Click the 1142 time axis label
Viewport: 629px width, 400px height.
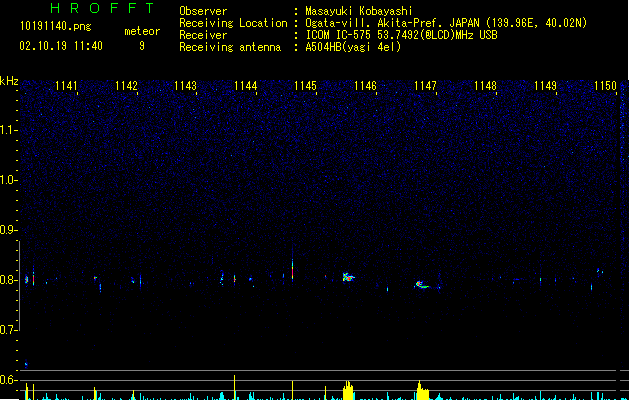pos(126,86)
